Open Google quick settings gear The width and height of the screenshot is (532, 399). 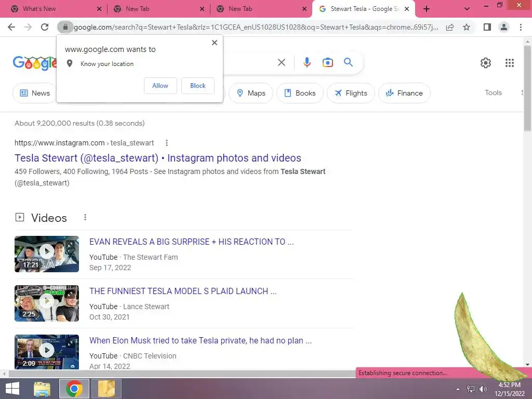(486, 63)
